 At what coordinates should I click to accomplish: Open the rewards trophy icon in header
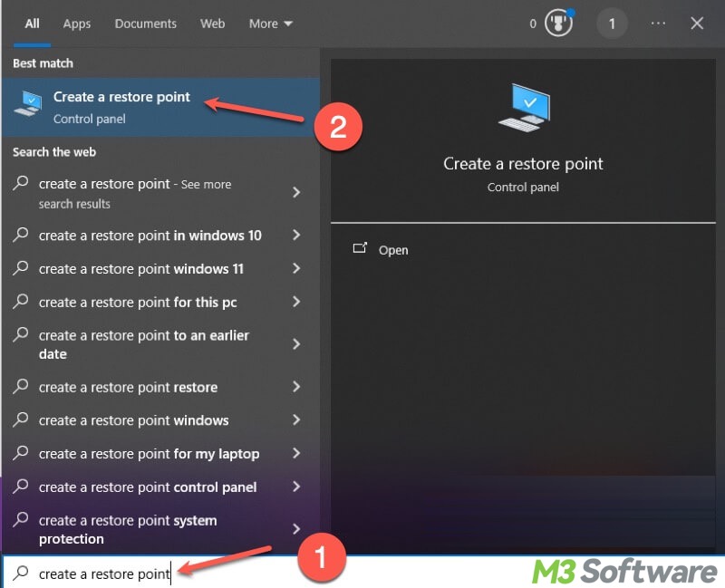pos(558,24)
